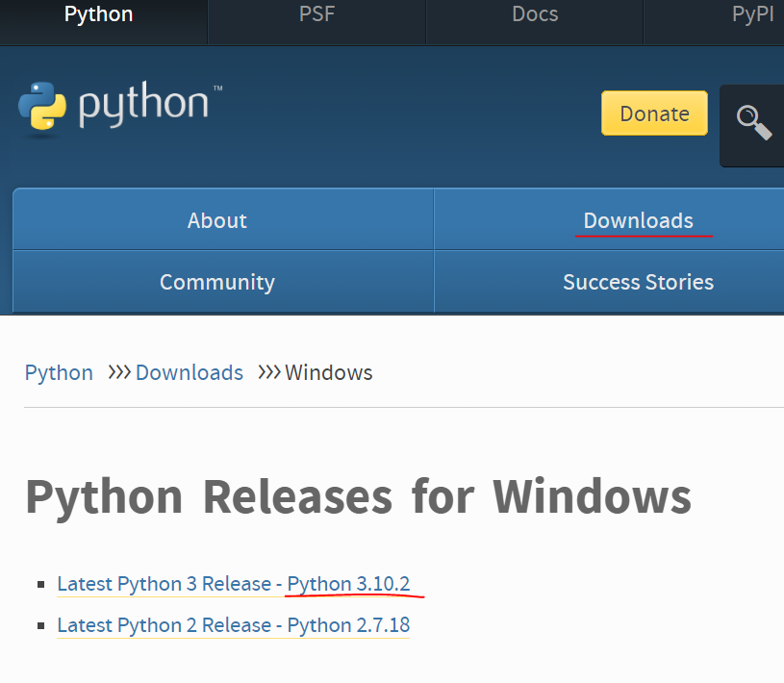Click the yellow Donate button
The width and height of the screenshot is (784, 683).
point(654,113)
